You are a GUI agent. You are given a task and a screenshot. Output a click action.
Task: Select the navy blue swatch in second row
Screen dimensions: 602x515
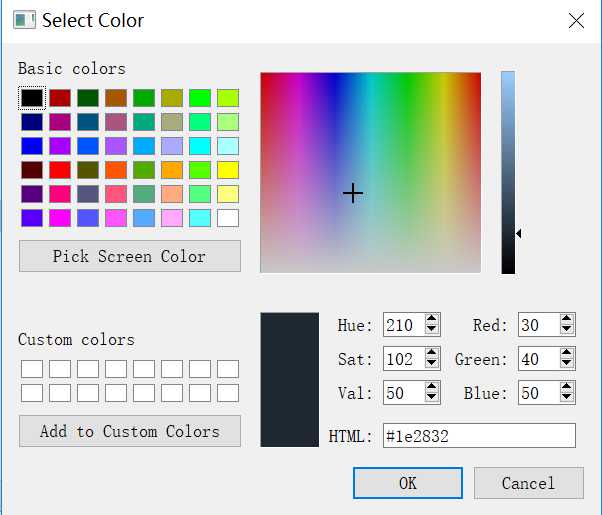[32, 122]
